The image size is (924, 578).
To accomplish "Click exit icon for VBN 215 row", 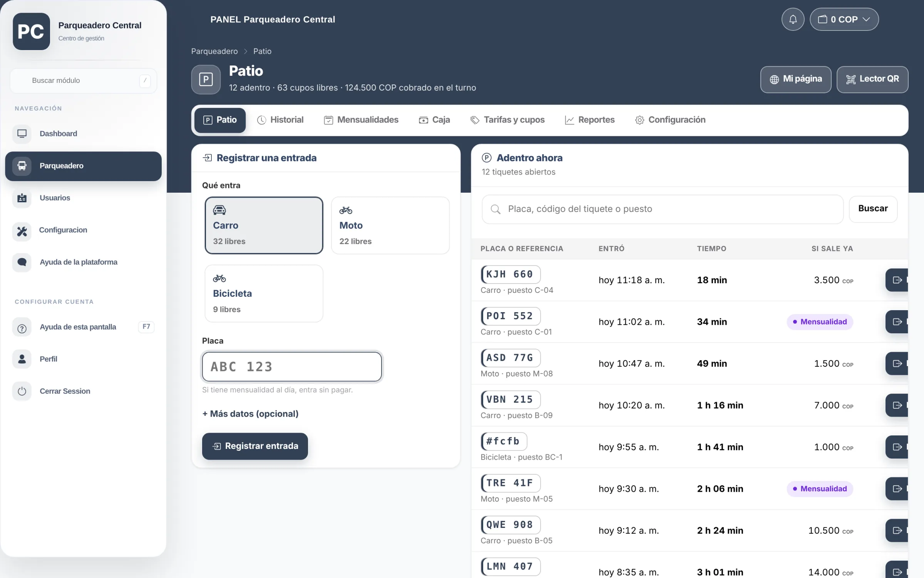I will pyautogui.click(x=897, y=405).
